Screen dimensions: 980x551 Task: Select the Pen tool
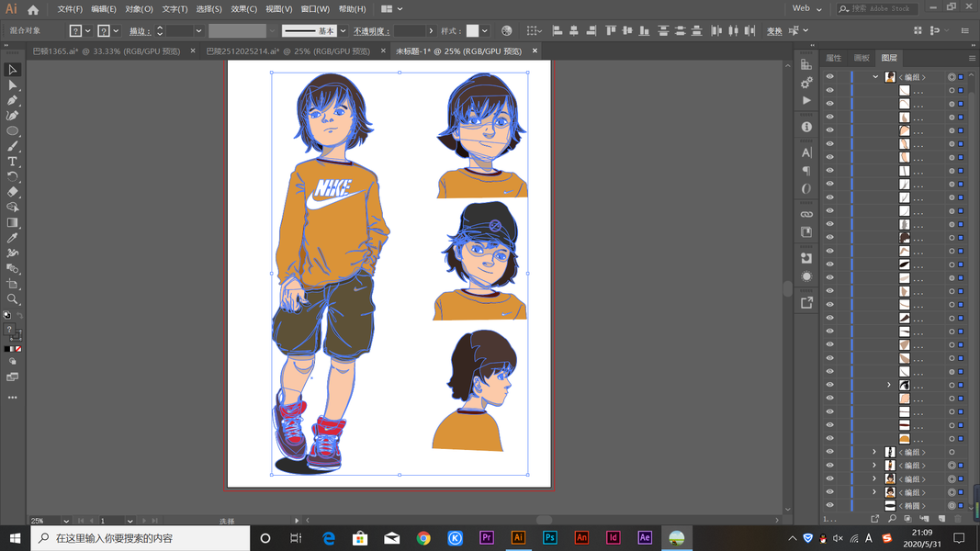tap(12, 100)
